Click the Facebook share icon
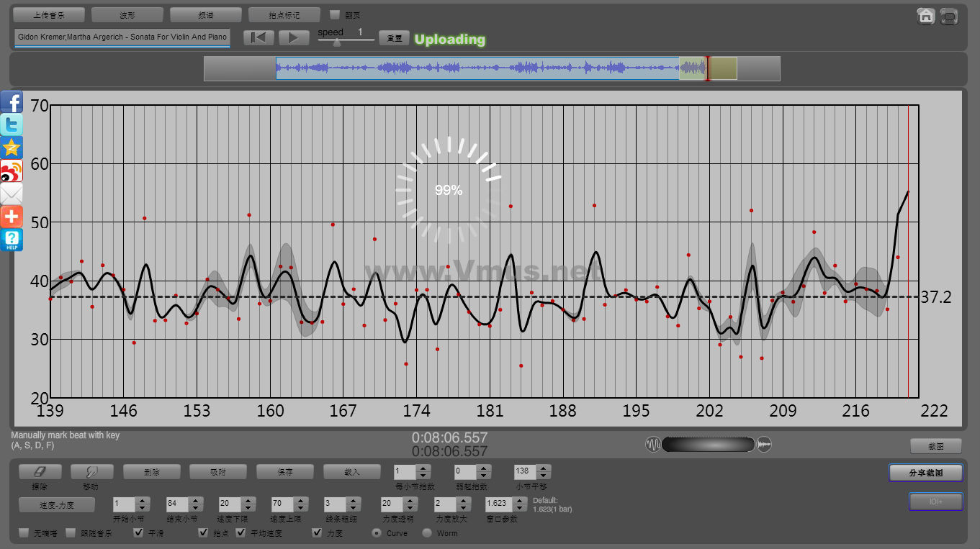This screenshot has width=980, height=549. (x=12, y=101)
